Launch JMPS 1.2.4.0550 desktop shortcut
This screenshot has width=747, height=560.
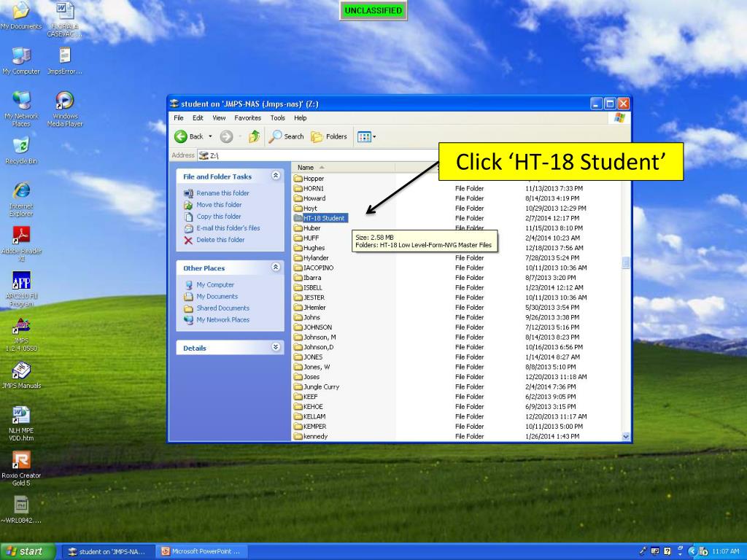pyautogui.click(x=21, y=334)
